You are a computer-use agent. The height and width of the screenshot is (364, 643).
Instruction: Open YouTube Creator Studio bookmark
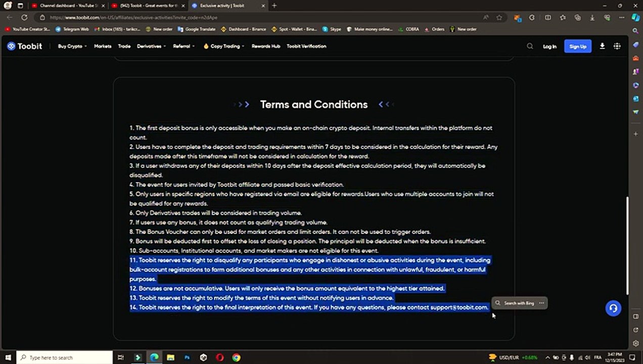point(27,29)
